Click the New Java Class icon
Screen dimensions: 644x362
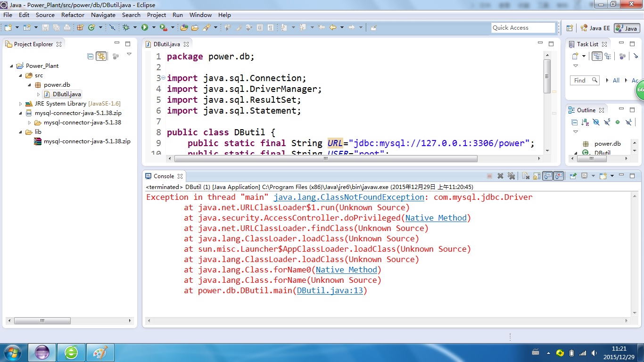[91, 27]
